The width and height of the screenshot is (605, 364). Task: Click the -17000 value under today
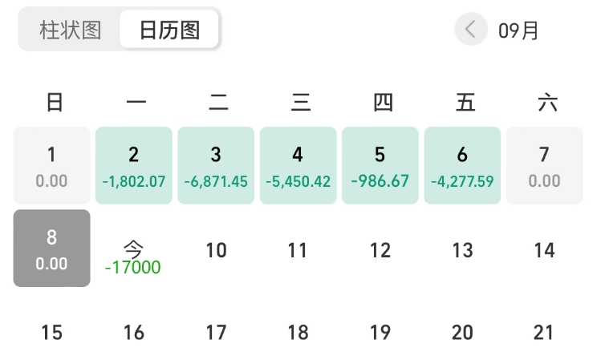(x=132, y=267)
